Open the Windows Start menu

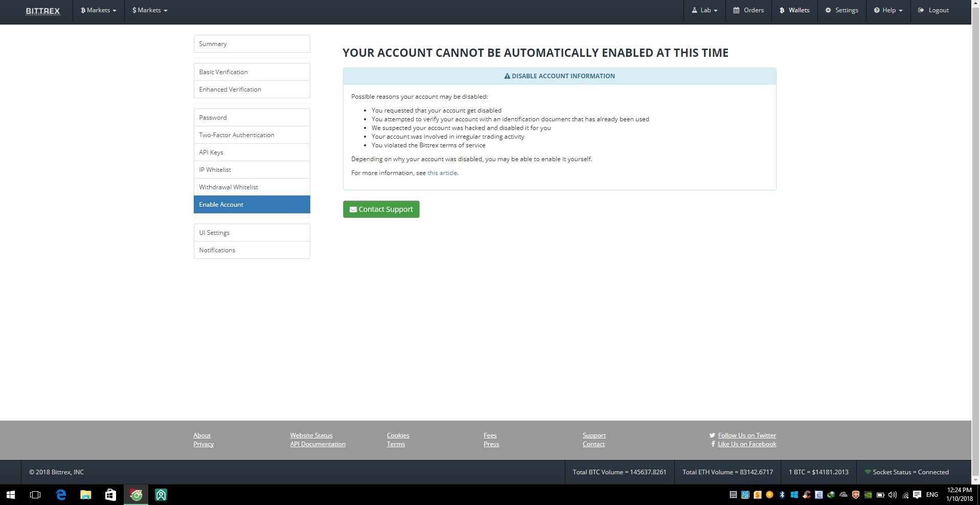tap(11, 495)
